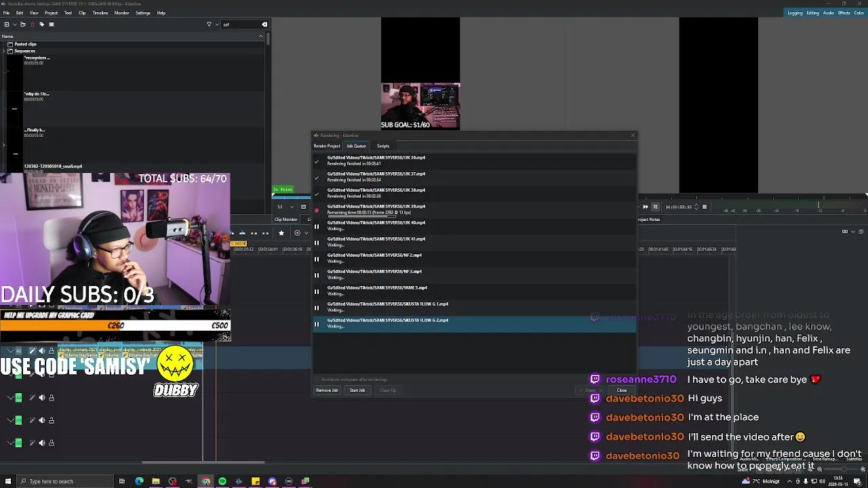868x488 pixels.
Task: Mute audio track A5
Action: coord(41,420)
